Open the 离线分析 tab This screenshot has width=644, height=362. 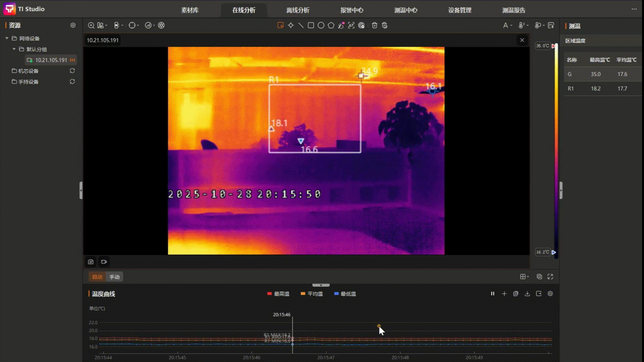[298, 10]
